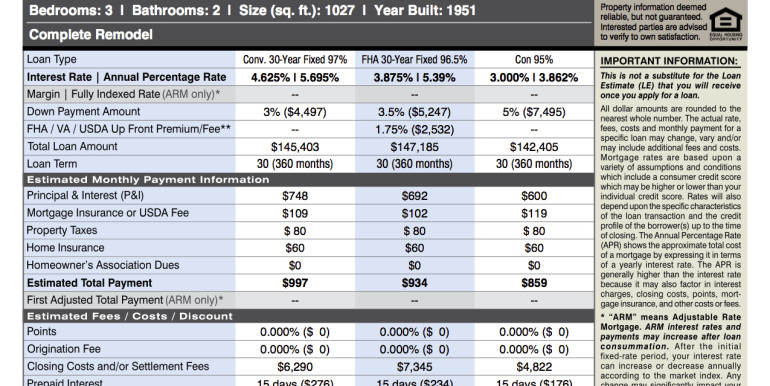
Task: Click the $5,247 FHA down payment cell
Action: point(414,112)
